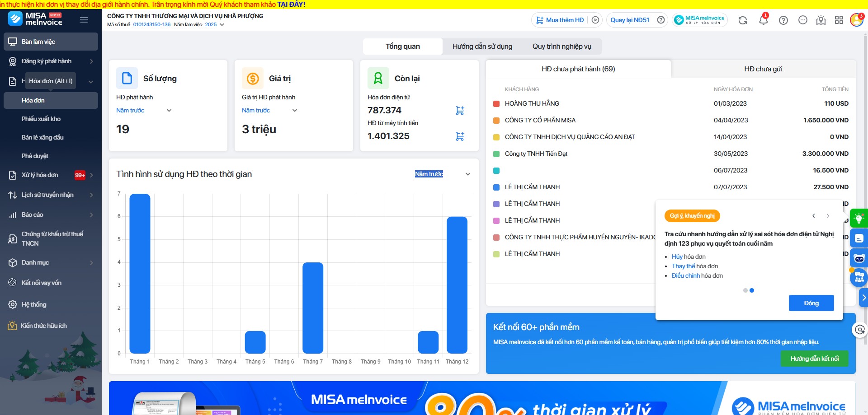Click the Số lượng document icon

[127, 78]
